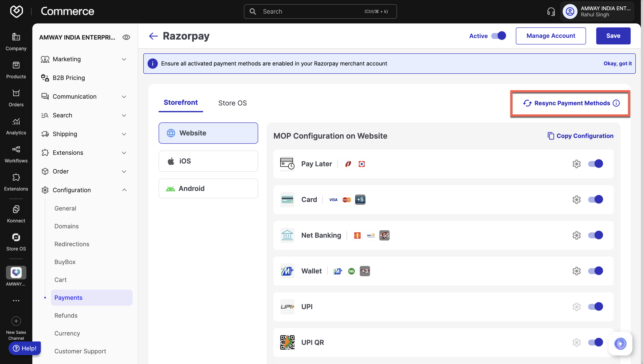Click the +3 more wallets badge
This screenshot has height=364, width=643.
pos(365,271)
